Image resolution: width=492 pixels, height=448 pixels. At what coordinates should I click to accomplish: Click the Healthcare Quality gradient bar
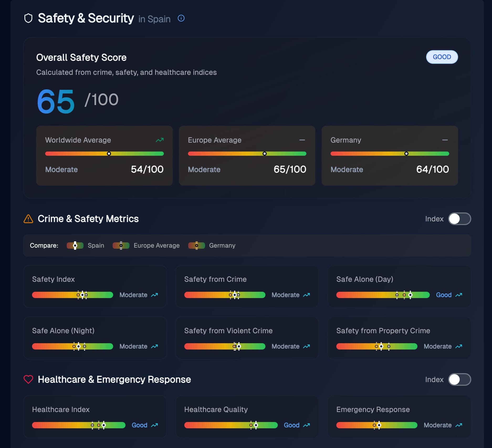coord(231,425)
